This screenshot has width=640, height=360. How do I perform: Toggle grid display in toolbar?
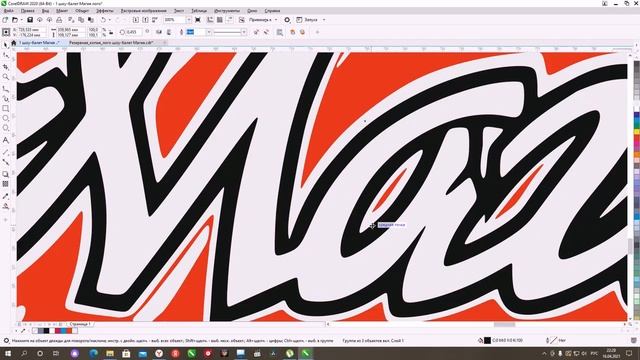point(220,20)
